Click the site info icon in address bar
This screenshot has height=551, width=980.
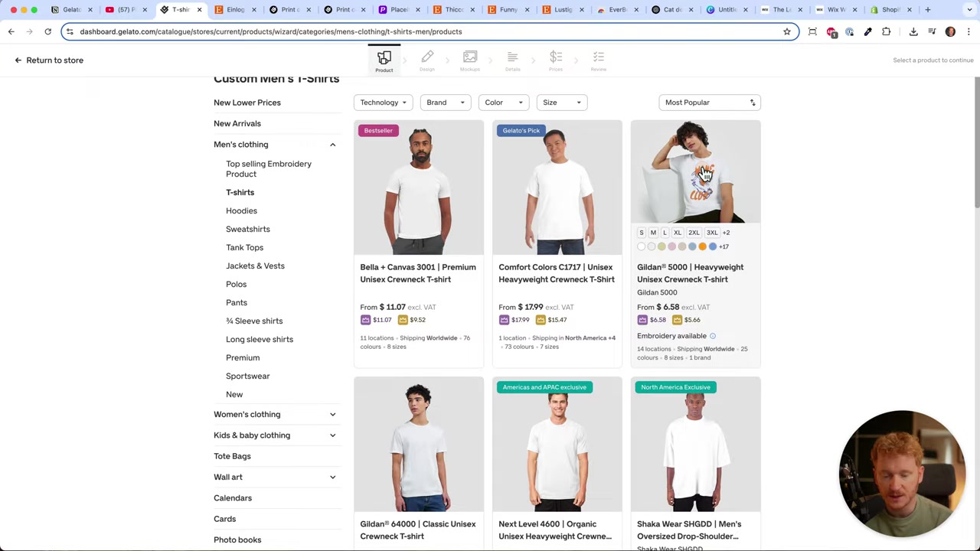tap(70, 31)
